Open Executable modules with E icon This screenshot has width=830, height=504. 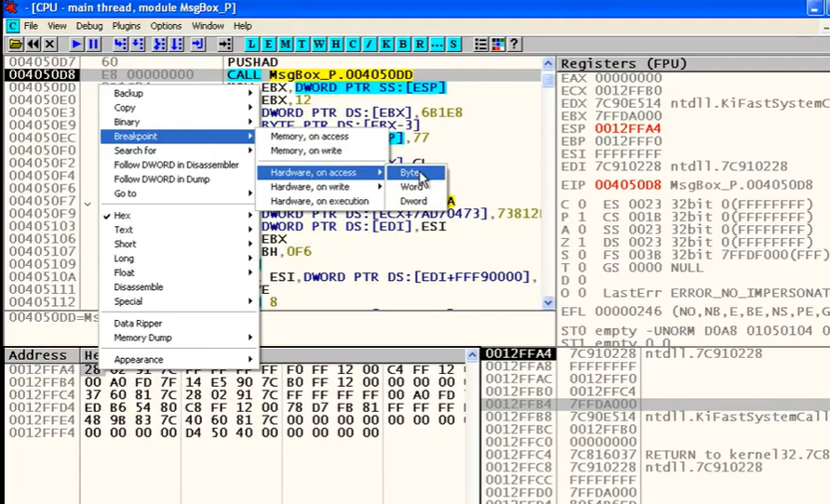pos(268,45)
